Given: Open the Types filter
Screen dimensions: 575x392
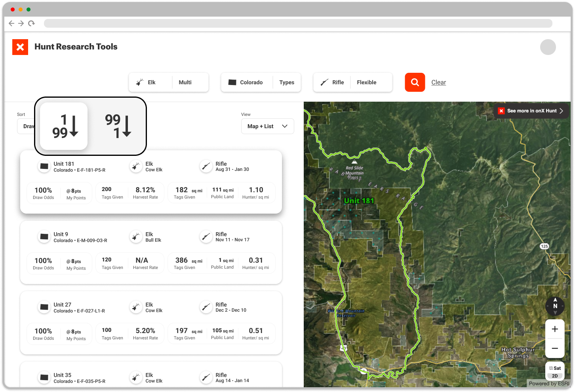Looking at the screenshot, I should [287, 82].
